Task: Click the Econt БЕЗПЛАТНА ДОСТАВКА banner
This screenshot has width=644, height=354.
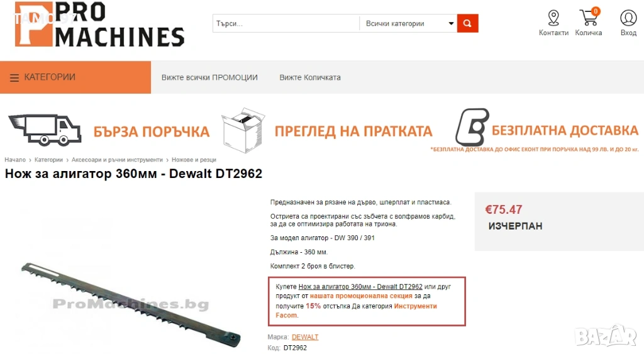Action: pos(547,131)
